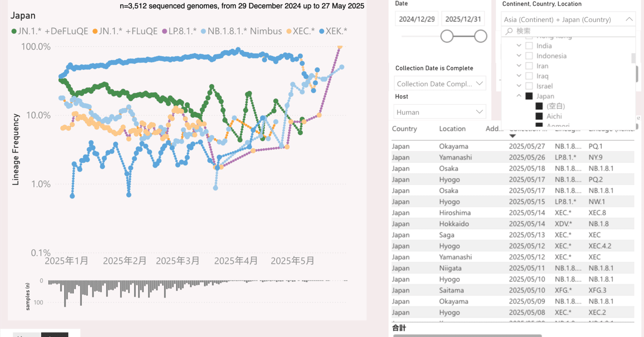Select the 2025/05/09 collection date cell
The width and height of the screenshot is (644, 337).
527,301
